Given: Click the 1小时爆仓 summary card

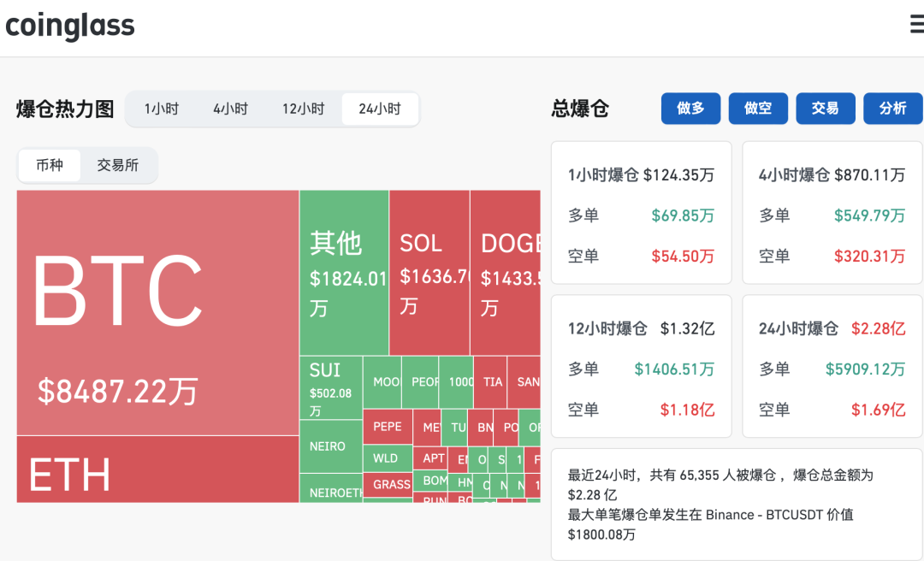Looking at the screenshot, I should pos(641,213).
